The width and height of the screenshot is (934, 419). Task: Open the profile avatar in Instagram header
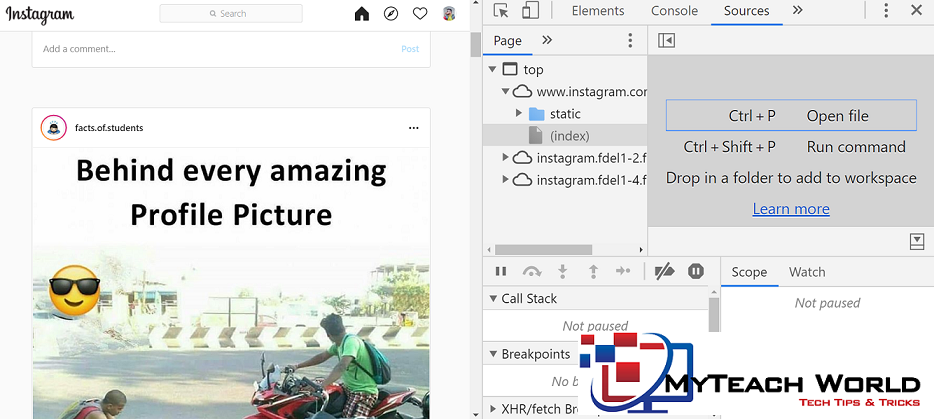point(449,14)
